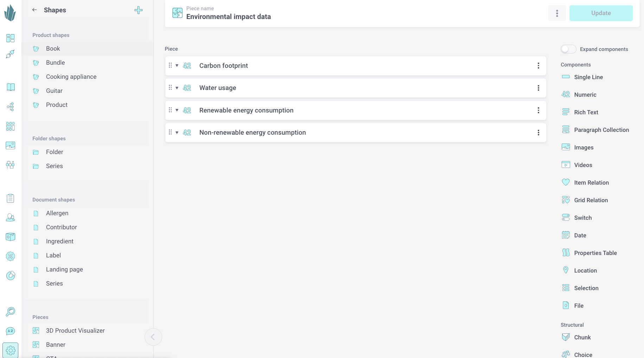The height and width of the screenshot is (358, 644).
Task: Open the catalogue book icon in sidebar
Action: point(11,87)
